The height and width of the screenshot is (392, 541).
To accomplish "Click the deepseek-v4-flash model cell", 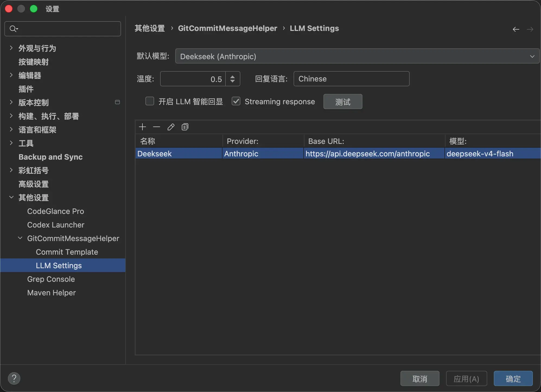I will [493, 154].
